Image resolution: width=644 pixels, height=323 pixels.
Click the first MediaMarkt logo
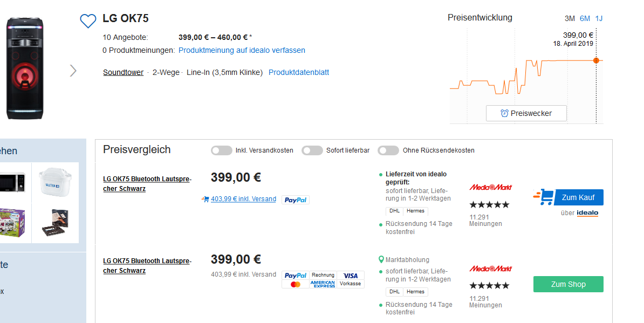point(490,187)
